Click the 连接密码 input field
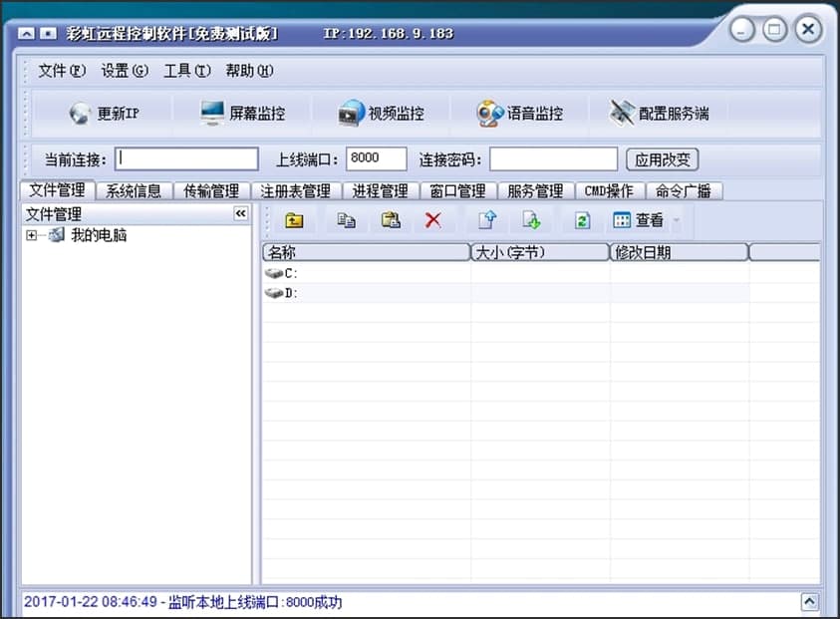The height and width of the screenshot is (619, 840). pos(554,159)
